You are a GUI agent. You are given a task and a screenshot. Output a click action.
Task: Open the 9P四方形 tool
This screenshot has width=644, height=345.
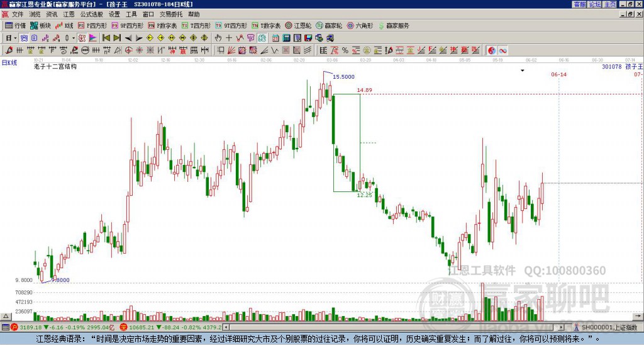point(127,25)
